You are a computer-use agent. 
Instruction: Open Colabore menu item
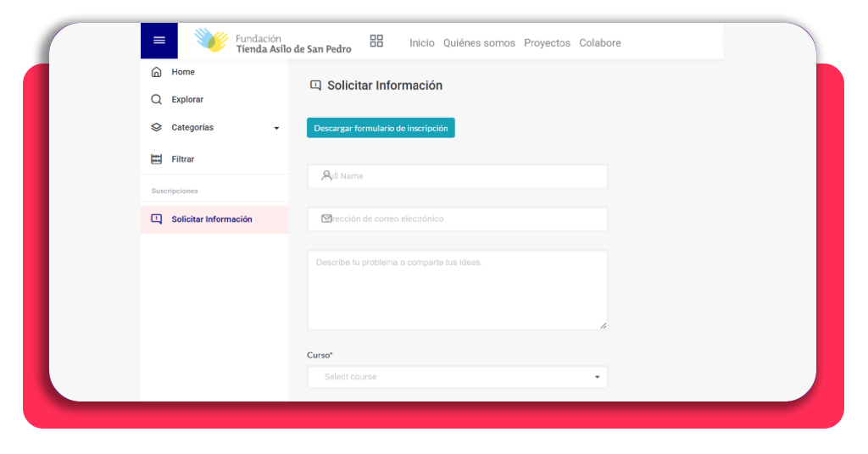599,42
